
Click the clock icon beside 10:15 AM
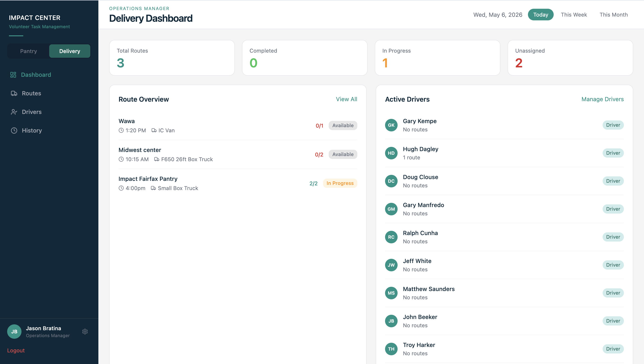pos(121,159)
